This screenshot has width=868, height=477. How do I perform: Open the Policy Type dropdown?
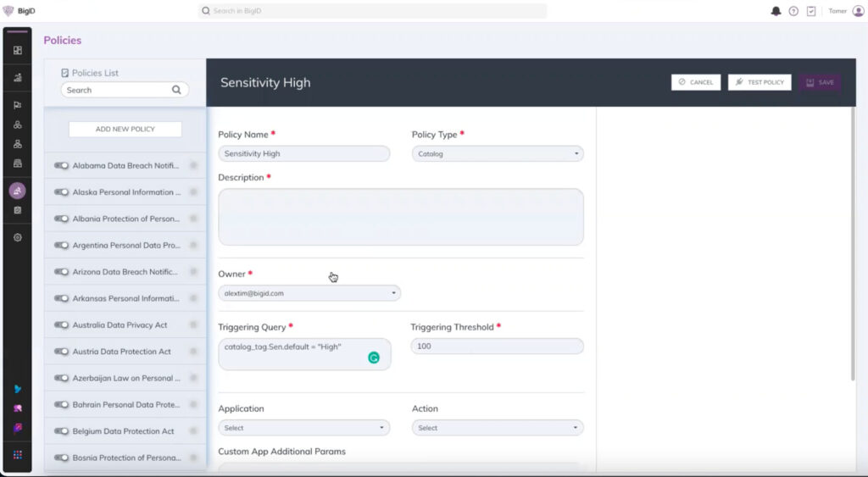498,154
